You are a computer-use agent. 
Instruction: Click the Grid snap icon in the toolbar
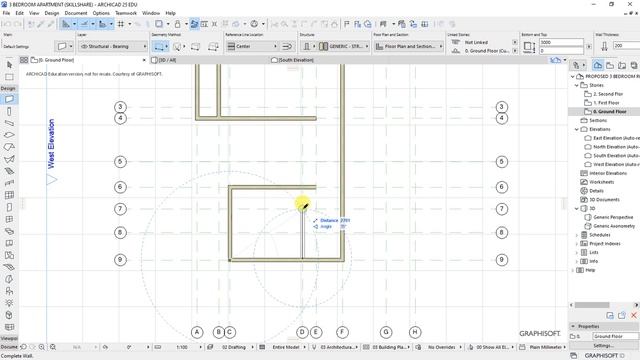coord(121,24)
